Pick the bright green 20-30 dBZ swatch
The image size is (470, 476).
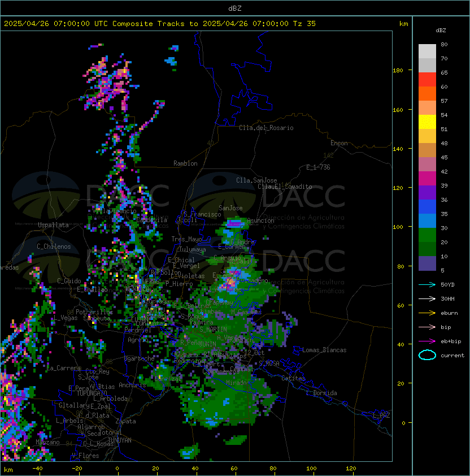(x=427, y=235)
